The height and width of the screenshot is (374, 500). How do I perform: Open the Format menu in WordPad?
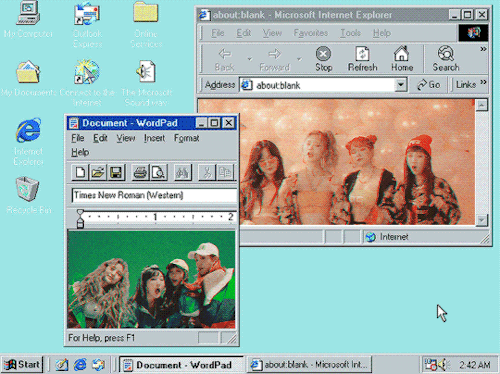pyautogui.click(x=186, y=138)
